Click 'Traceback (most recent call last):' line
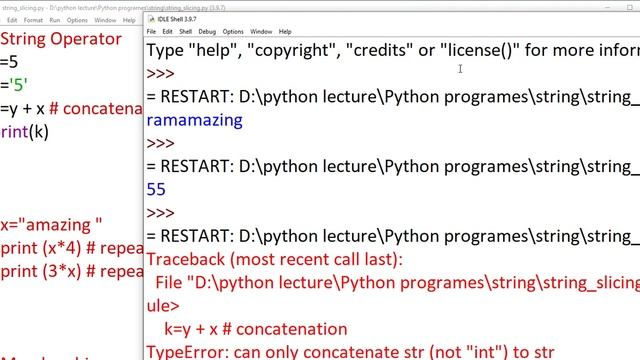This screenshot has width=640, height=360. tap(274, 260)
